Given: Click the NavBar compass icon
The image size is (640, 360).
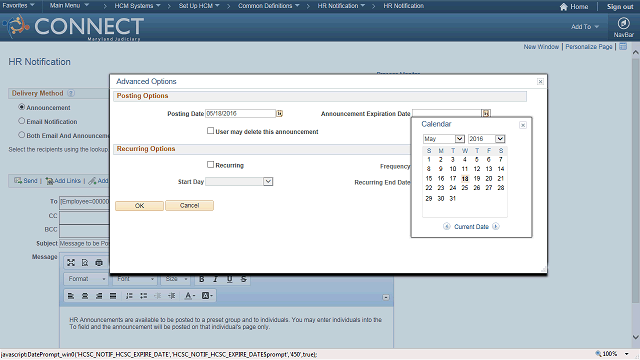Looking at the screenshot, I should [x=623, y=23].
